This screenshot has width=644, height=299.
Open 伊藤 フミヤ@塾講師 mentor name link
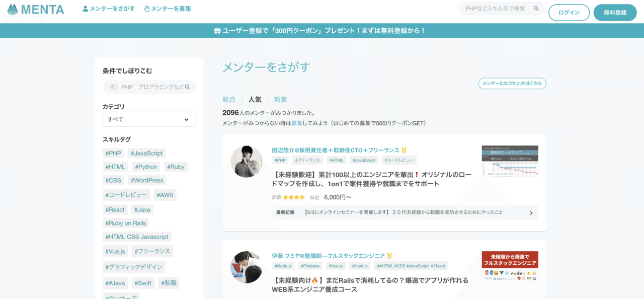point(328,256)
